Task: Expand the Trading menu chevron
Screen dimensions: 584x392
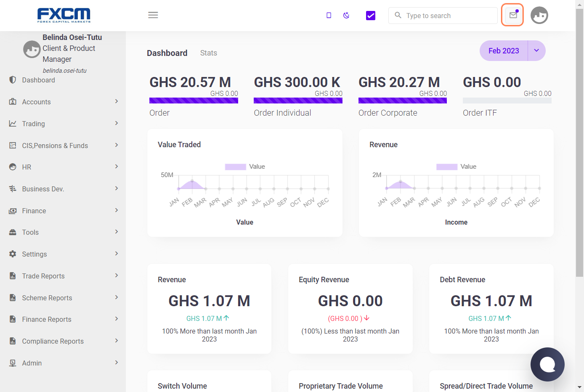Action: (117, 123)
